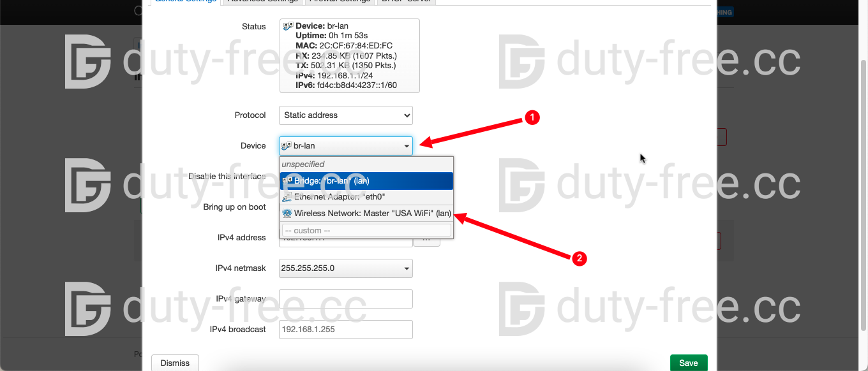Open the Protocol Static address dropdown
Screen dimensions: 868x371
tap(345, 115)
